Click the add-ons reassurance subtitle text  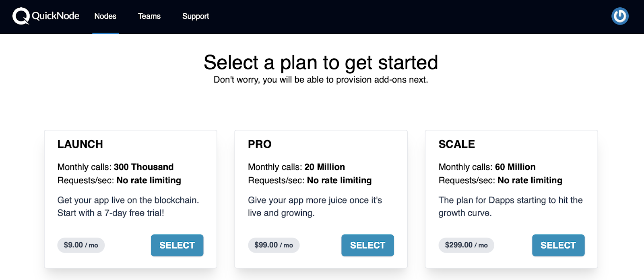(x=321, y=80)
